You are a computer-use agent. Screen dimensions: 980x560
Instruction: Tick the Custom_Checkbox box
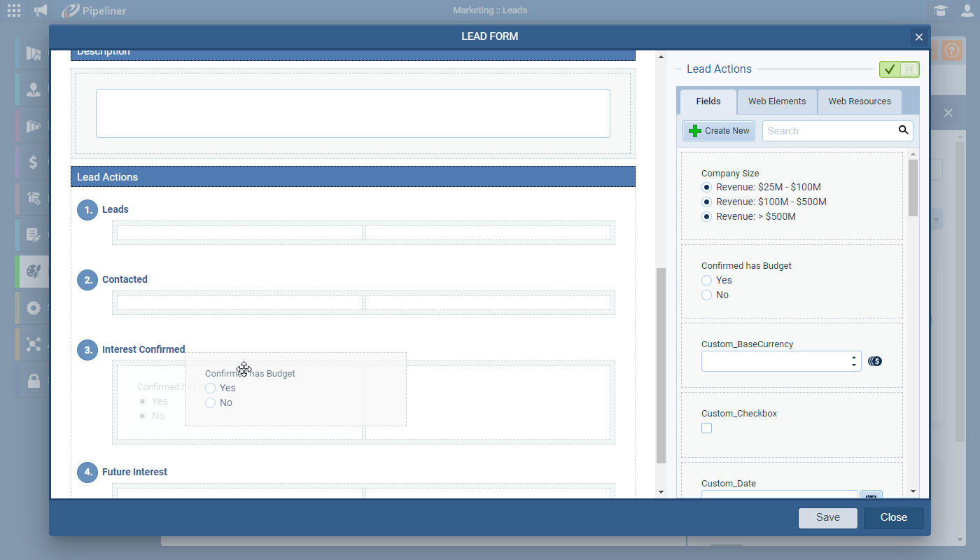[706, 428]
